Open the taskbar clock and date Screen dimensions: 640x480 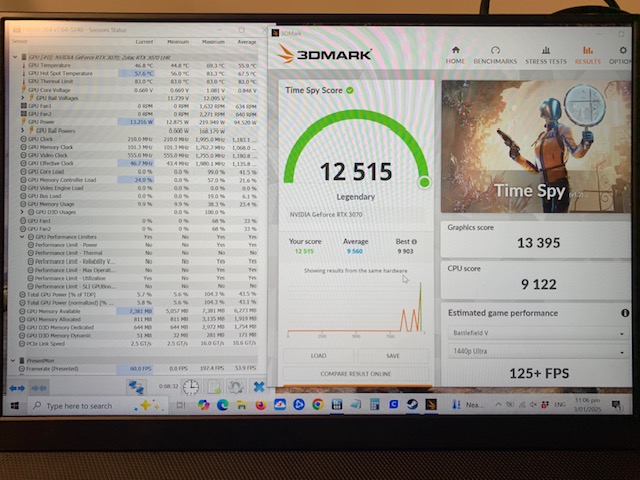(587, 405)
